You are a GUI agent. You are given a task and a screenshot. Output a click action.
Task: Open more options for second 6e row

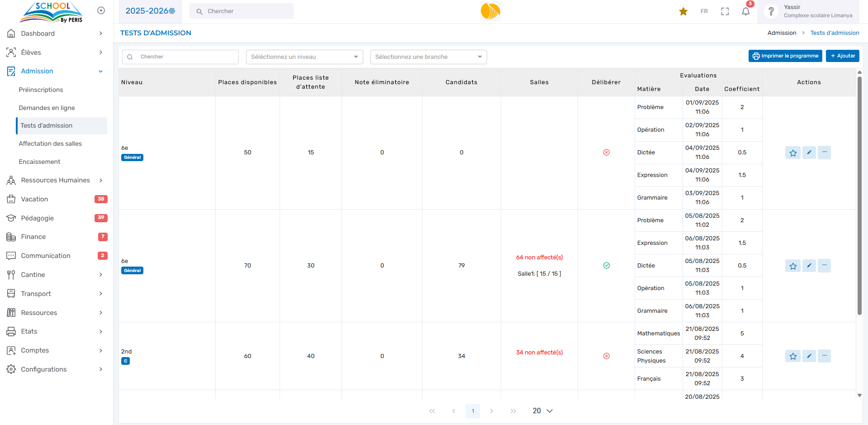tap(824, 266)
